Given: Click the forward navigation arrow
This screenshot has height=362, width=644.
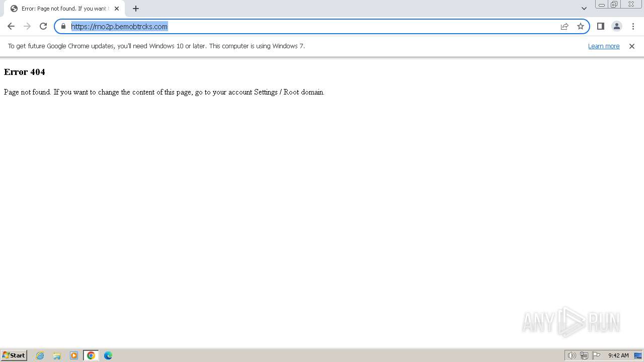Looking at the screenshot, I should (x=27, y=26).
